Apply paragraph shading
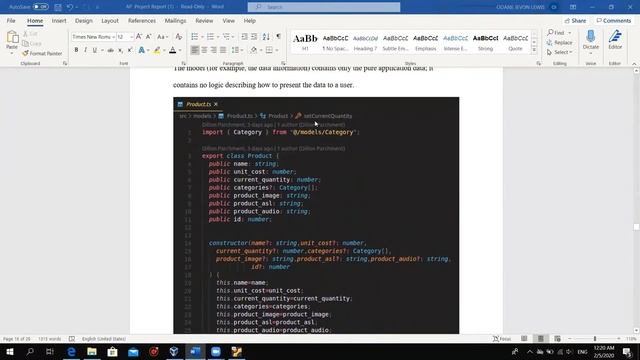 tap(253, 50)
